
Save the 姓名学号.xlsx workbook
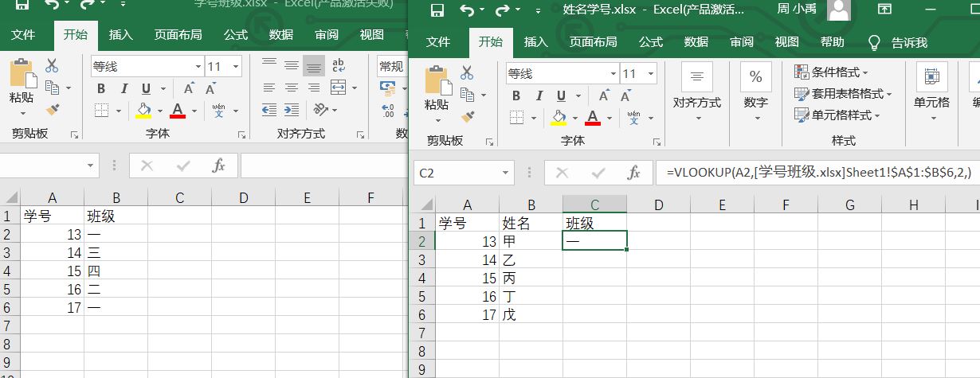pyautogui.click(x=437, y=10)
